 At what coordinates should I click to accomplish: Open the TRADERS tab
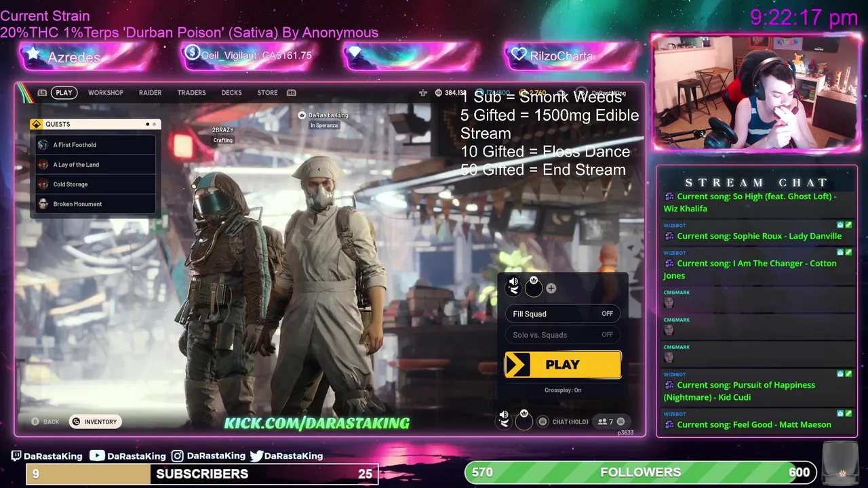tap(191, 93)
